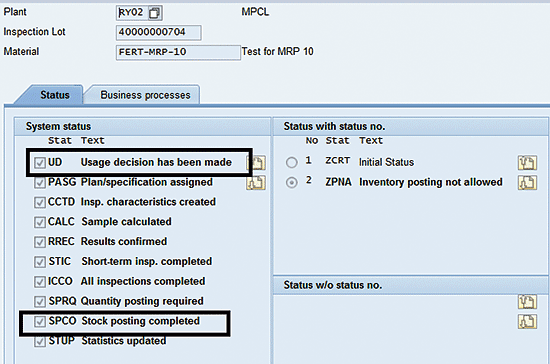
Task: Click the 'MPCL' plant description
Action: 255,12
